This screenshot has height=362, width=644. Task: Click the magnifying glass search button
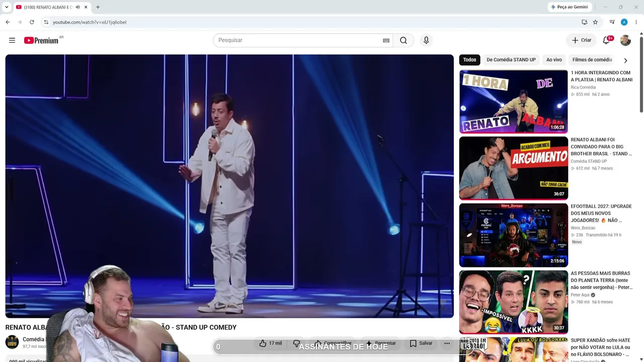point(404,40)
